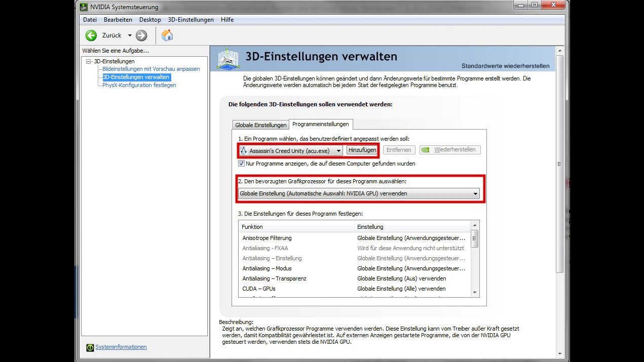Open the Datei menu
The height and width of the screenshot is (362, 644).
pos(90,20)
